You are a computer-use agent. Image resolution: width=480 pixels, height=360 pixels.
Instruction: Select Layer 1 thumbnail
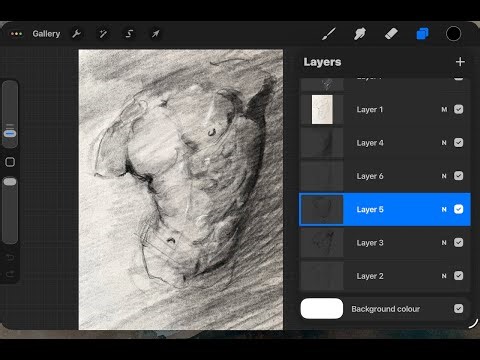[322, 109]
